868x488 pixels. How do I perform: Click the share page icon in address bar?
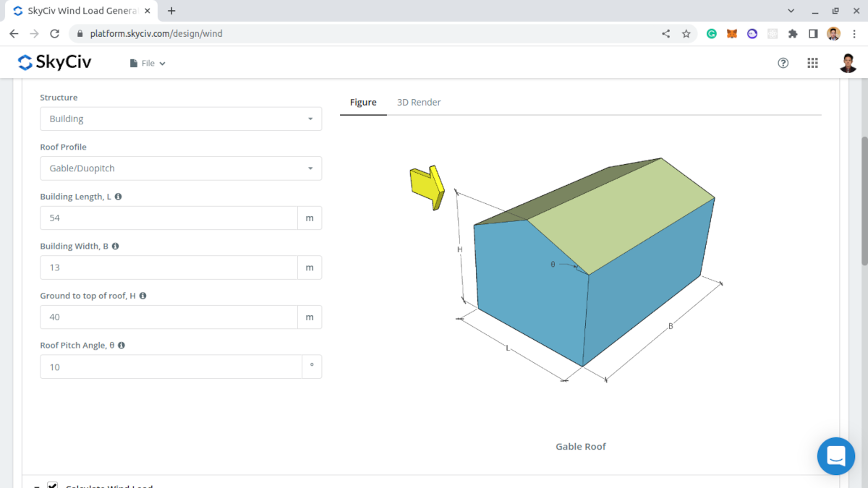tap(665, 33)
